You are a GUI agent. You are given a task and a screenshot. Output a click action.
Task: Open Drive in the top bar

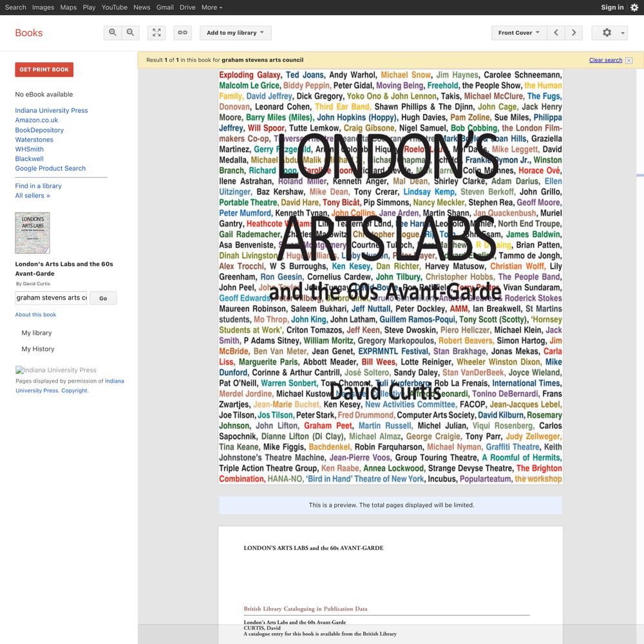click(187, 7)
